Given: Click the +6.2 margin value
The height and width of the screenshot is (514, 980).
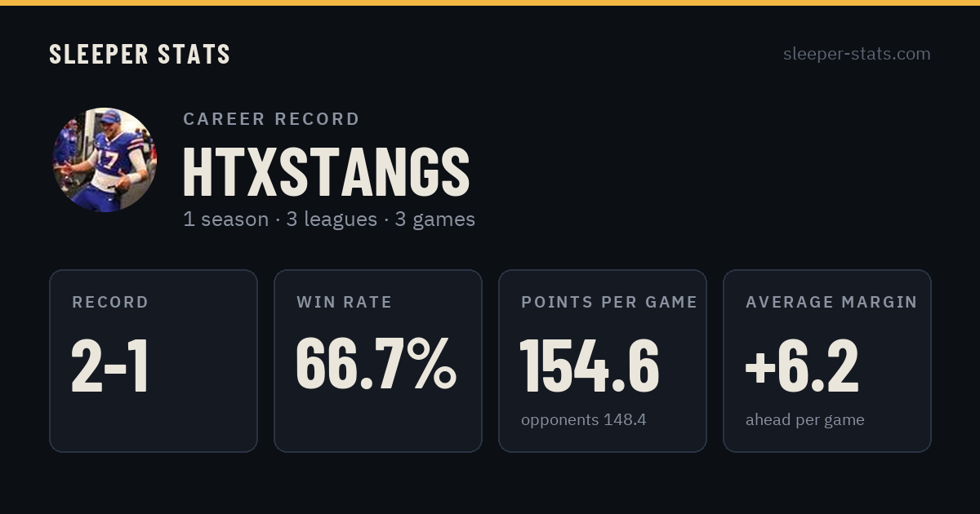Looking at the screenshot, I should click(802, 366).
